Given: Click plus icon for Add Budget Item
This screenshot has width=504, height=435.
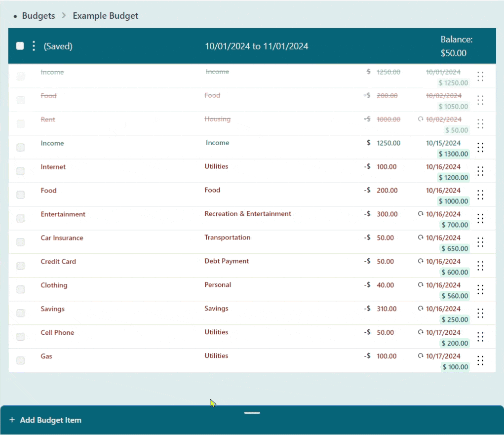Looking at the screenshot, I should [x=12, y=420].
